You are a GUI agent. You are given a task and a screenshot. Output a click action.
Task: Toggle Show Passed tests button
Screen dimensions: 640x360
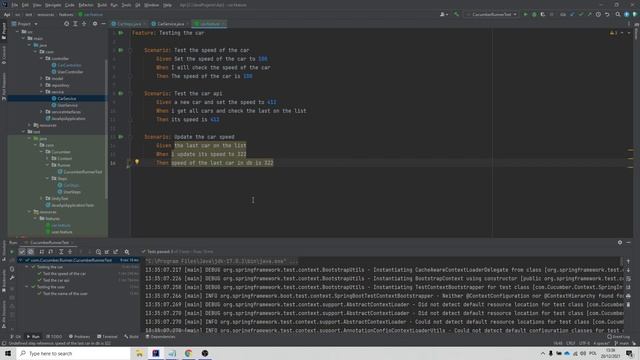[22, 252]
